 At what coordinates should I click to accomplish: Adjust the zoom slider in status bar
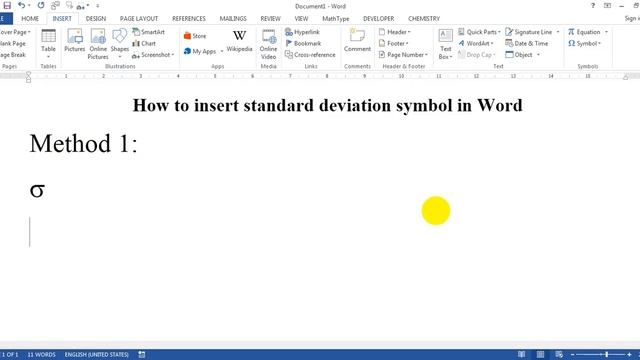[x=607, y=355]
